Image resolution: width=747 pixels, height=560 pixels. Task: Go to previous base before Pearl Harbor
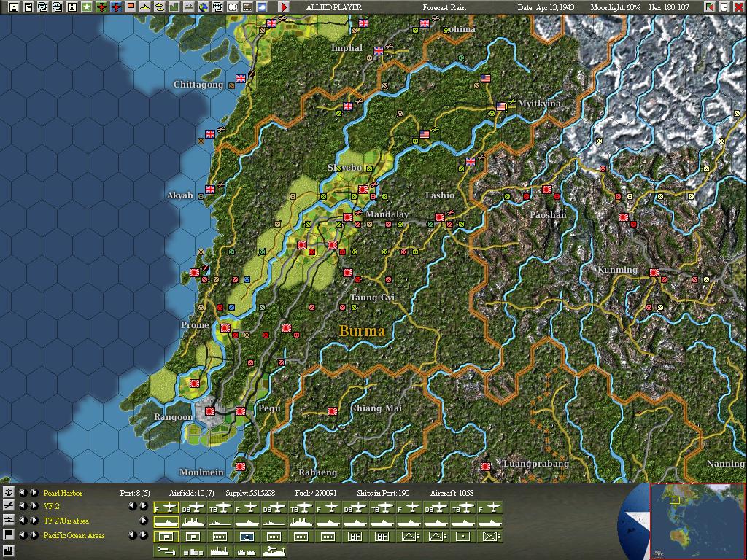coord(23,493)
